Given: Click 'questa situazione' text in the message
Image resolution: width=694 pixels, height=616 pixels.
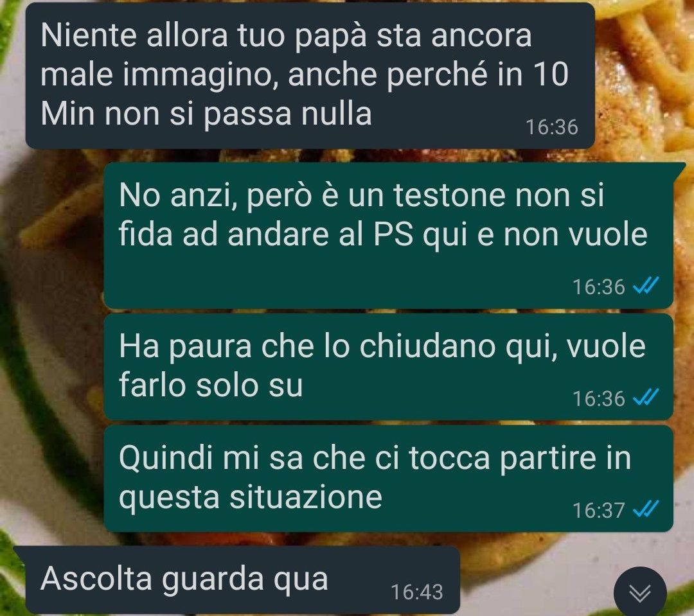Looking at the screenshot, I should coord(251,497).
